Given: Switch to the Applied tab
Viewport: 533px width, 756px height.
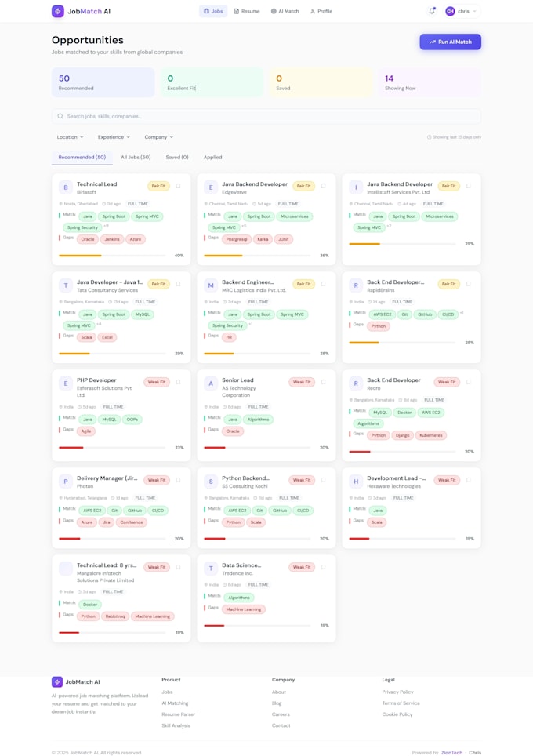Looking at the screenshot, I should click(x=212, y=158).
